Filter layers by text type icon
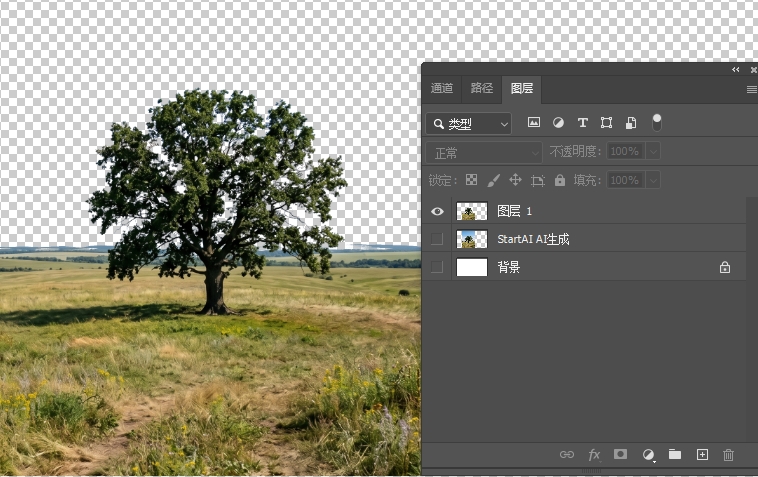The height and width of the screenshot is (477, 758). click(582, 123)
